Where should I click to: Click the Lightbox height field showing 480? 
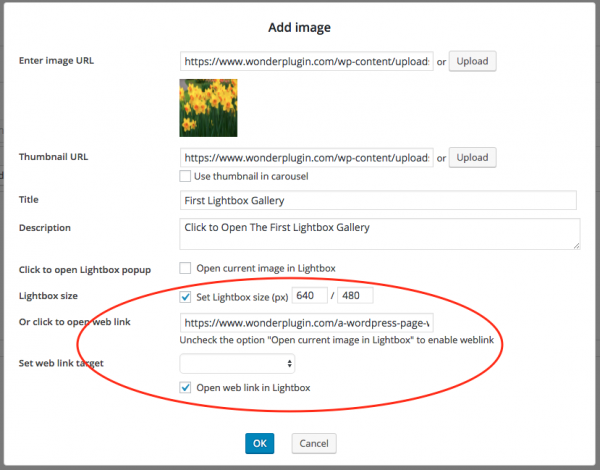[x=355, y=297]
